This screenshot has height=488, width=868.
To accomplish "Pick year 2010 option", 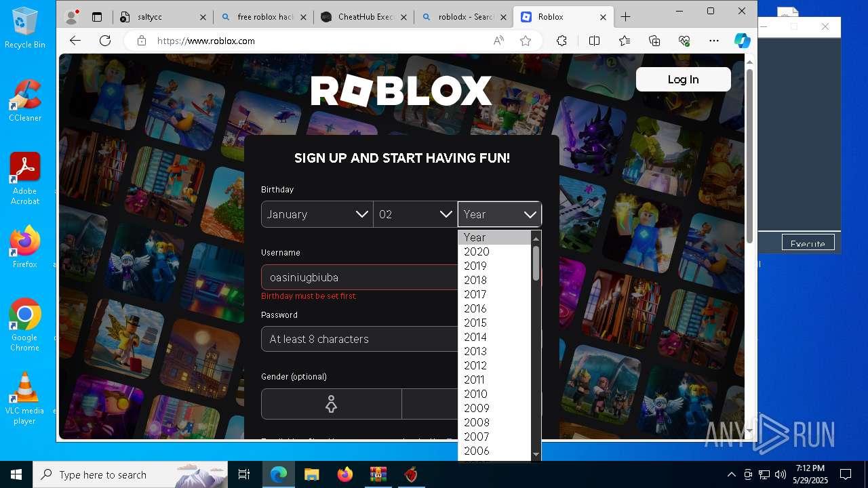I will point(494,394).
